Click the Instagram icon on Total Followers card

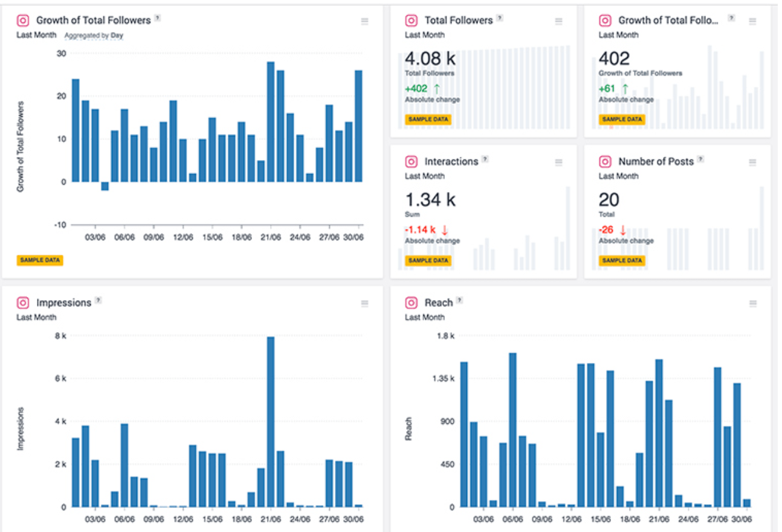[x=411, y=20]
